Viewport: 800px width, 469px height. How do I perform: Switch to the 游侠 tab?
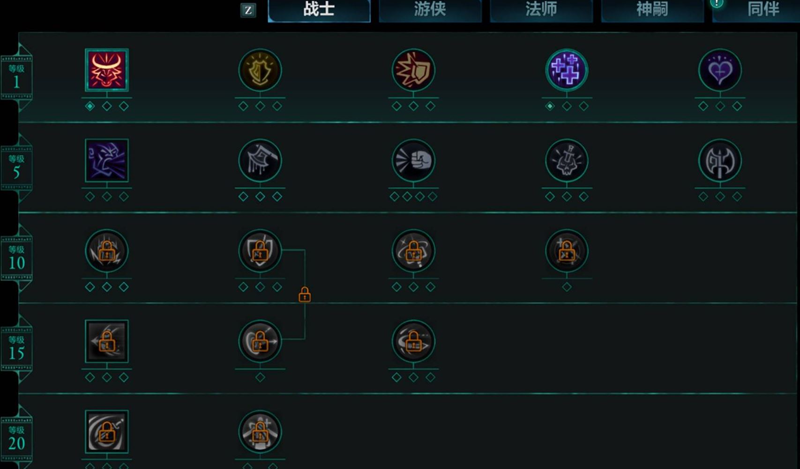tap(430, 10)
